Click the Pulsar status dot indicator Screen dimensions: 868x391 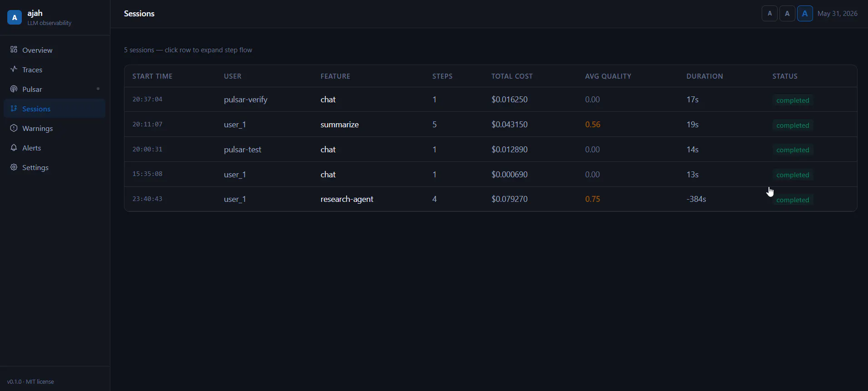click(98, 89)
